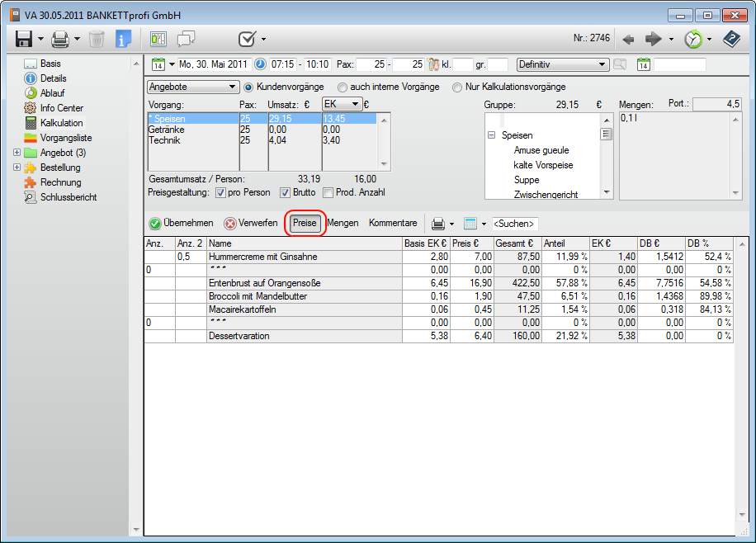Open the Angebote dropdown
This screenshot has width=756, height=543.
[193, 87]
